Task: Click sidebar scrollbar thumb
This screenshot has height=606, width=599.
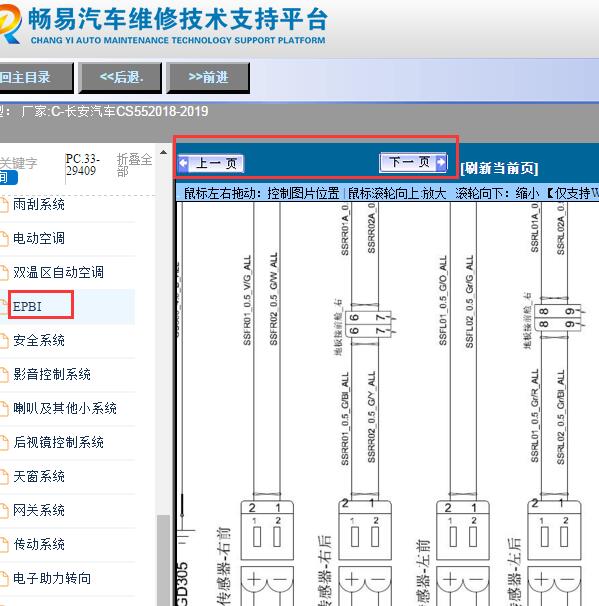Action: pyautogui.click(x=163, y=560)
